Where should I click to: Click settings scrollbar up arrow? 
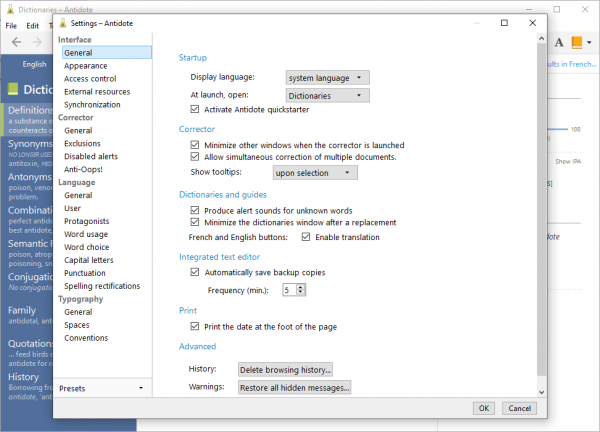(x=541, y=38)
